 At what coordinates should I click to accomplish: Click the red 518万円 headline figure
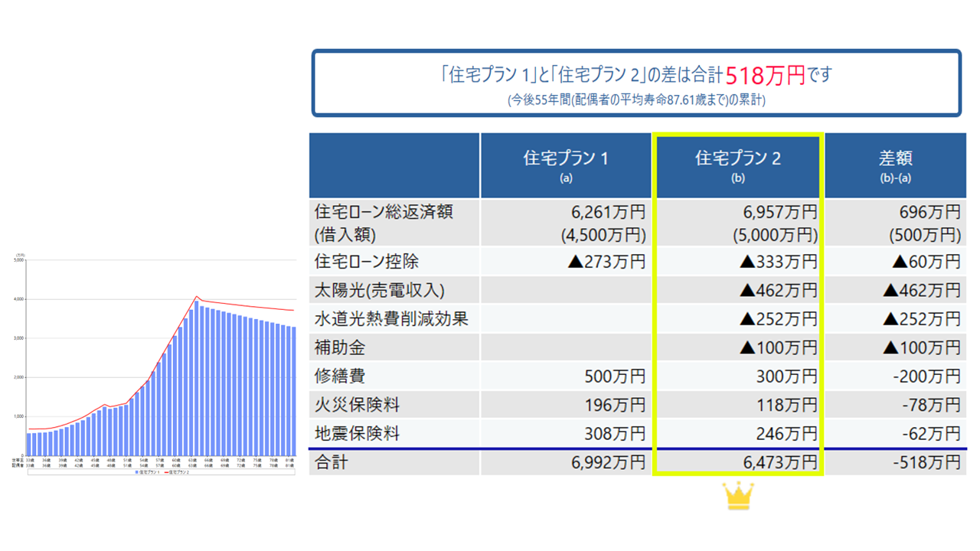[764, 76]
